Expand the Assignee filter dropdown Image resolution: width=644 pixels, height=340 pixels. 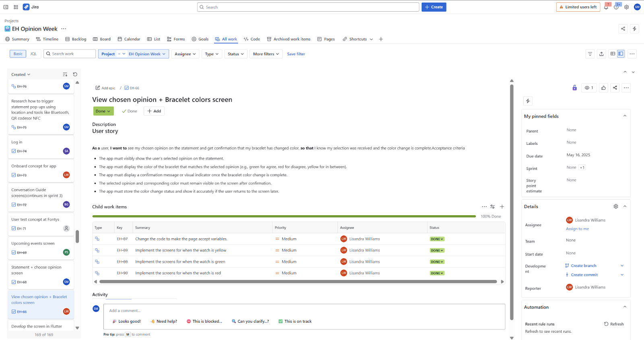185,54
